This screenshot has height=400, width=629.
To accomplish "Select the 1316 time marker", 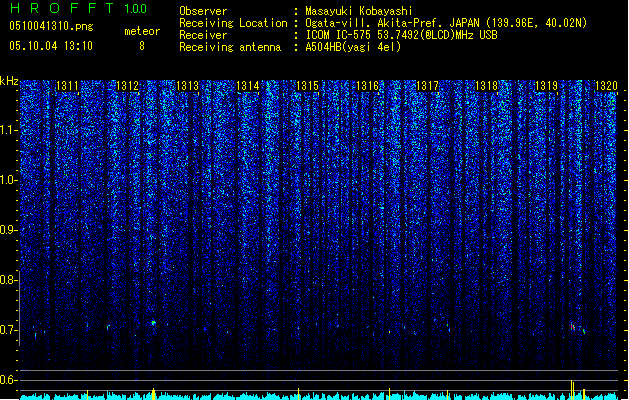I will [367, 86].
